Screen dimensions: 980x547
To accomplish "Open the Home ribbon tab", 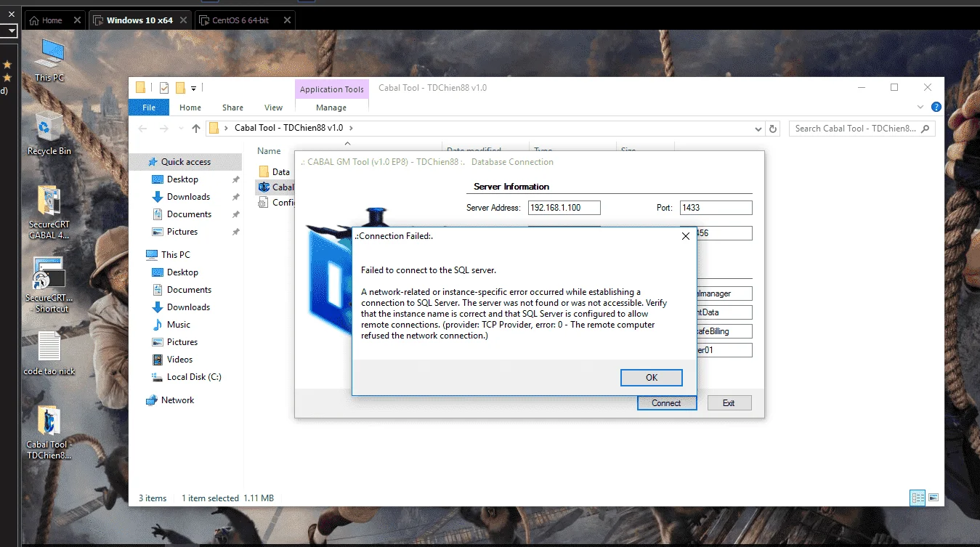I will point(190,108).
